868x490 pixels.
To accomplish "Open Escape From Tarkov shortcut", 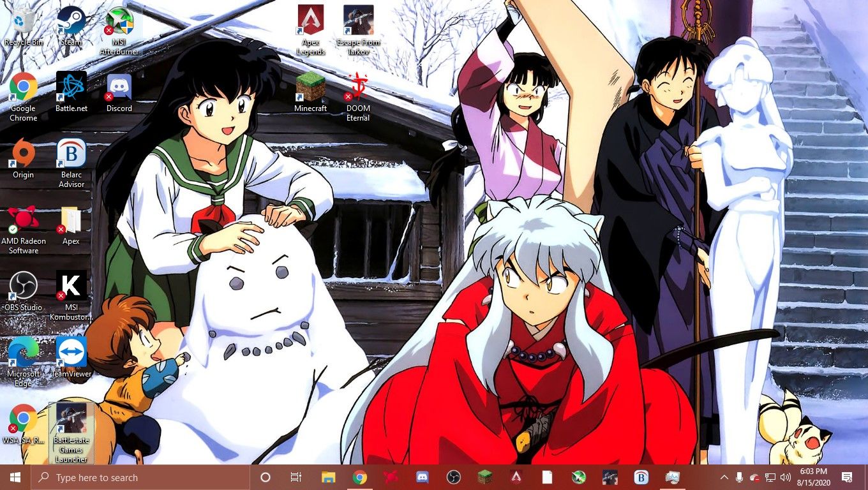I will [x=357, y=19].
